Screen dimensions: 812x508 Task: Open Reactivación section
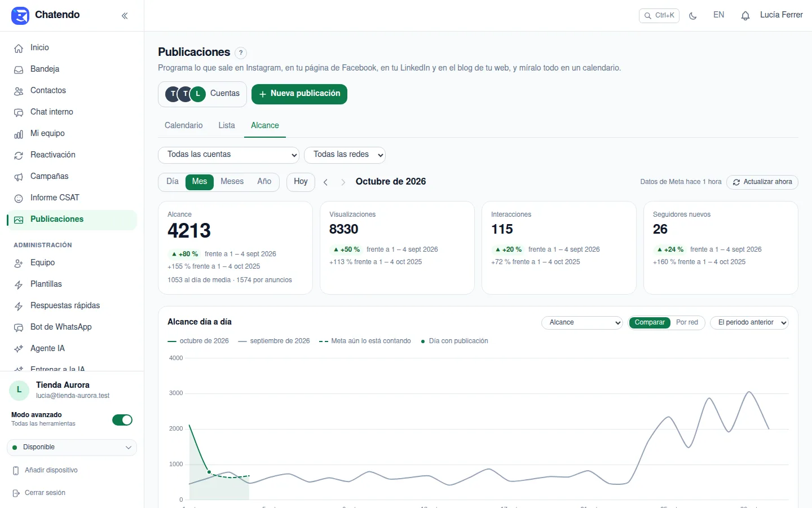click(72, 155)
